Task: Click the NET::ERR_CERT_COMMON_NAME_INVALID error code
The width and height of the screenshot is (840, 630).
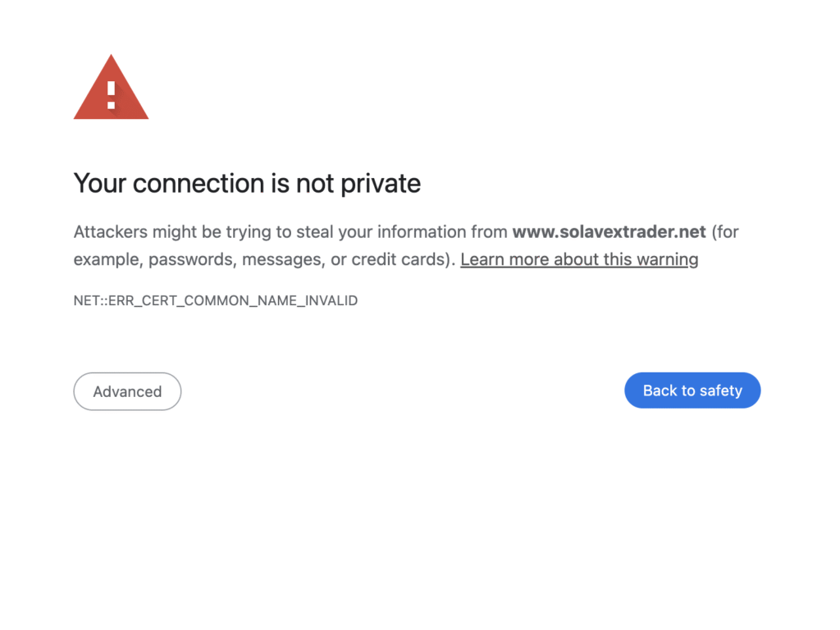Action: pyautogui.click(x=216, y=300)
